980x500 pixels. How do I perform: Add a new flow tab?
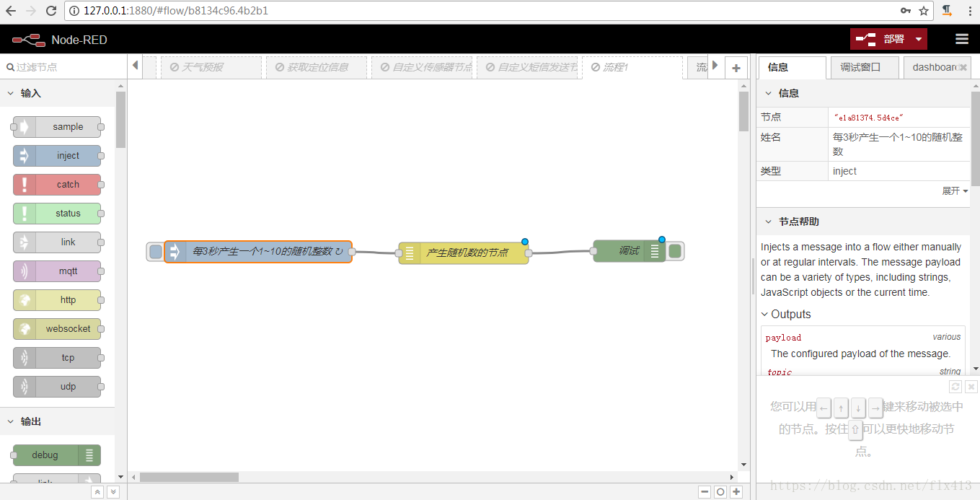736,68
